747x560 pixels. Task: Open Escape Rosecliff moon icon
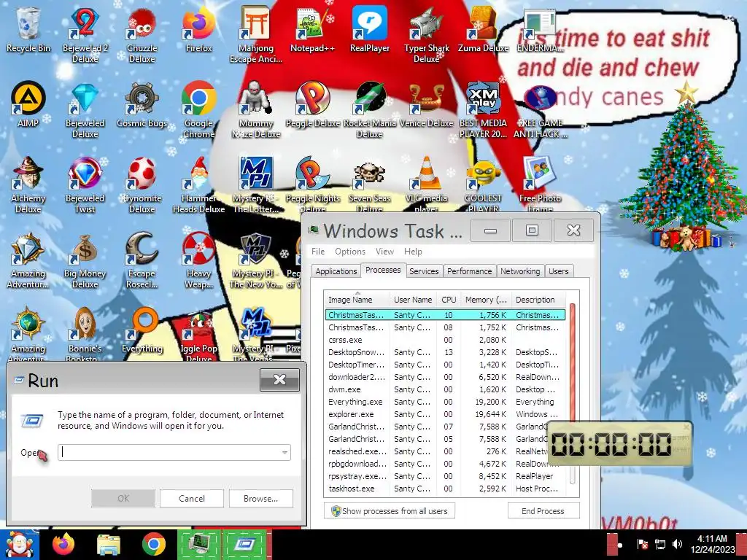(142, 261)
